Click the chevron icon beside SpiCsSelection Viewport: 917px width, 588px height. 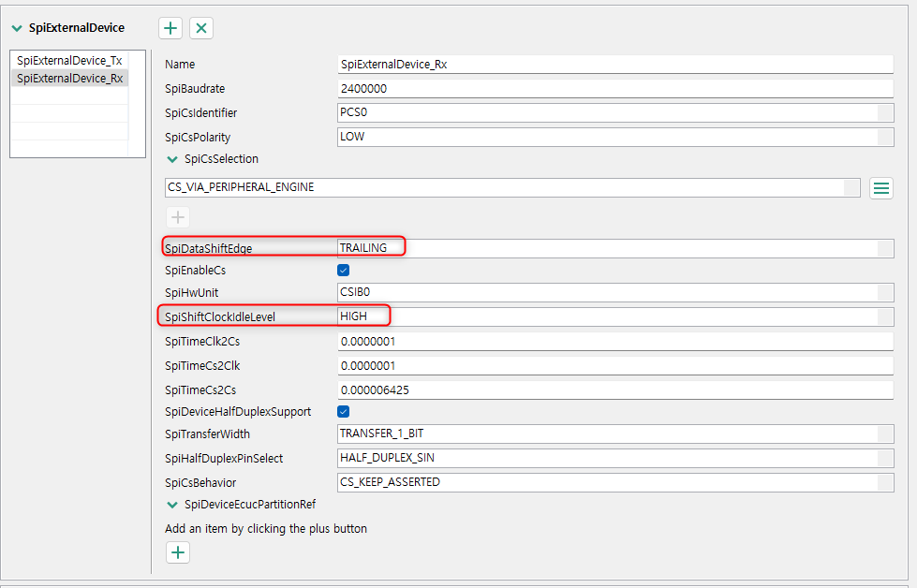[172, 159]
